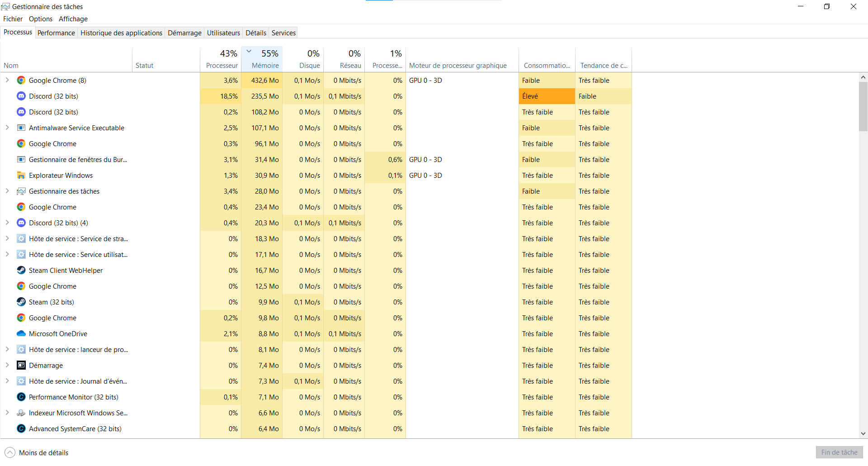Click the vertical scrollbar thumb

pyautogui.click(x=863, y=107)
